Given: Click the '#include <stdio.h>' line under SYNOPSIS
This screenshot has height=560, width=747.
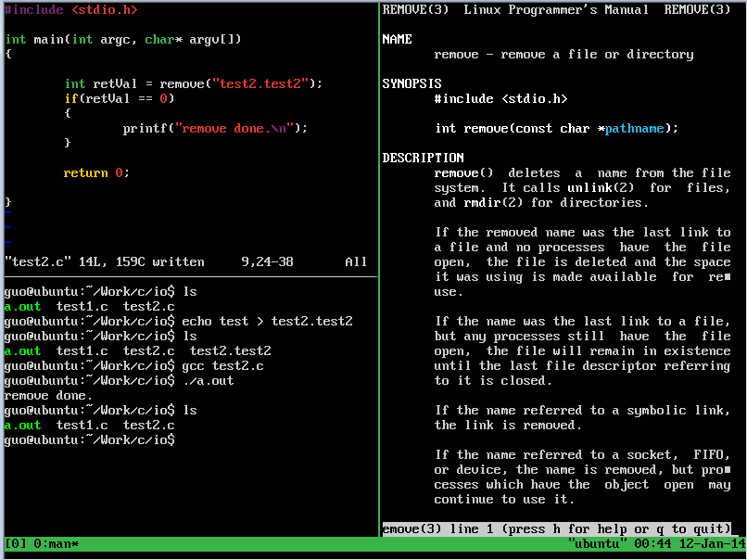Looking at the screenshot, I should [x=500, y=98].
